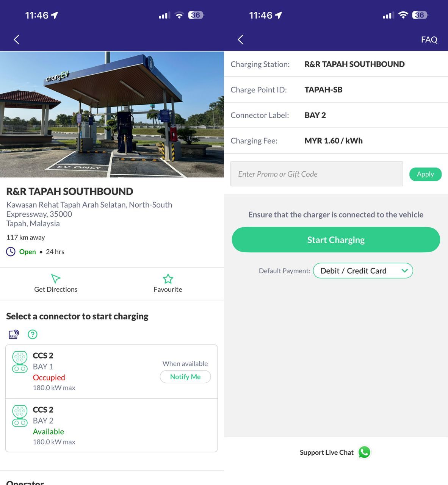
Task: Expand payment options using the chevron arrow
Action: pyautogui.click(x=404, y=271)
